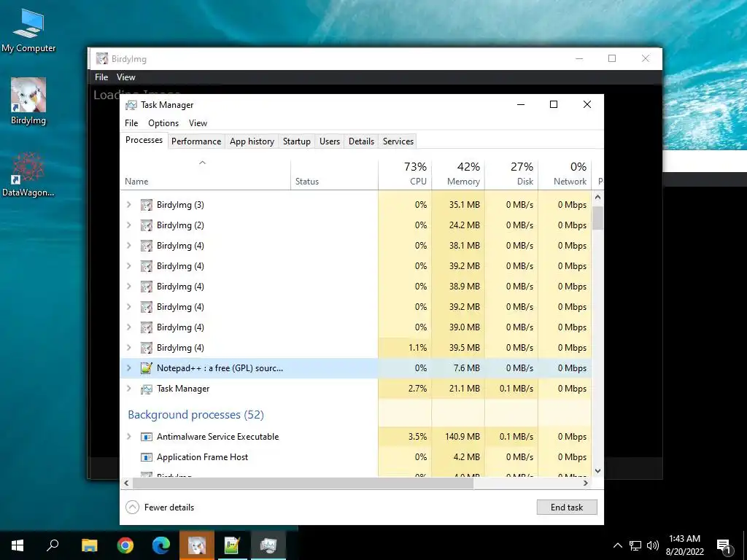Click the horizontal scrollbar left arrow
This screenshot has width=747, height=560.
pyautogui.click(x=126, y=483)
